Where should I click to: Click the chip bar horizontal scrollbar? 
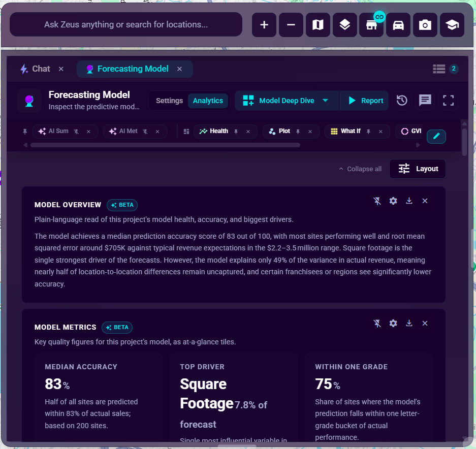(166, 145)
